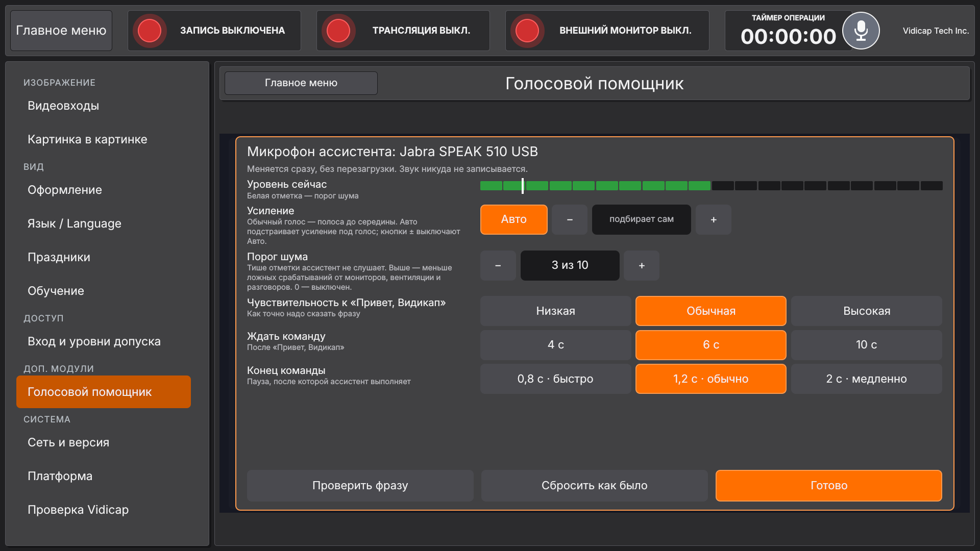The height and width of the screenshot is (551, 980).
Task: Open Проверка Vidicap item
Action: coord(104,510)
